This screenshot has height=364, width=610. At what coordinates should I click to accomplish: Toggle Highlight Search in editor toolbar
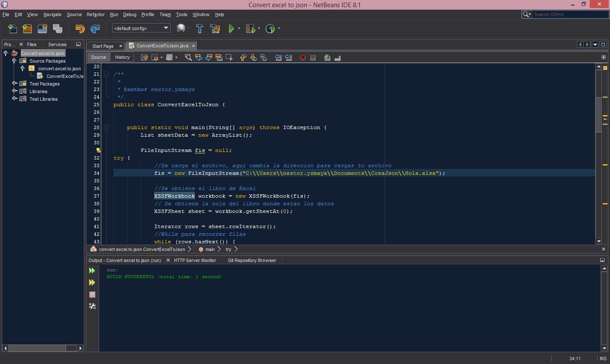219,58
